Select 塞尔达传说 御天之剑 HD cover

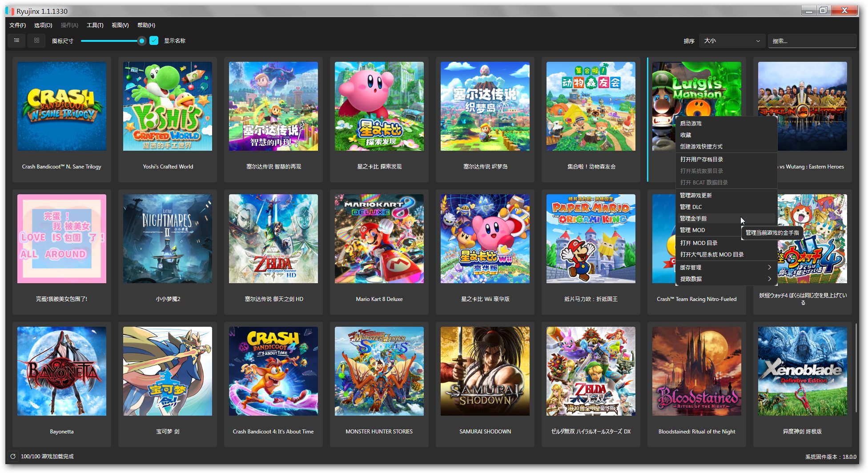point(273,239)
